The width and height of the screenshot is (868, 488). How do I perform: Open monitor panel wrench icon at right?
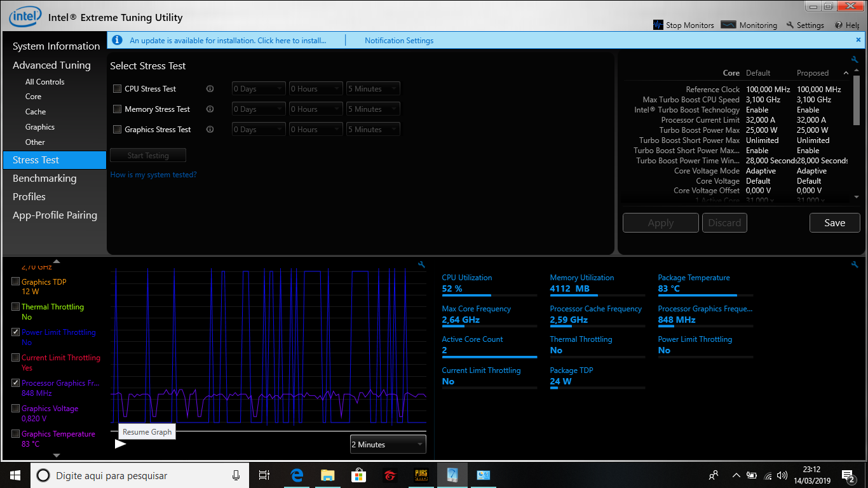point(855,265)
